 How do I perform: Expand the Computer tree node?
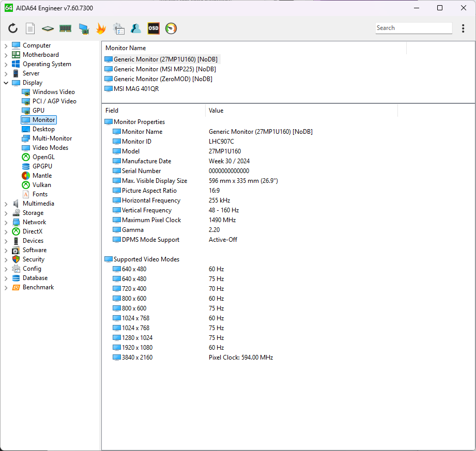(x=6, y=46)
